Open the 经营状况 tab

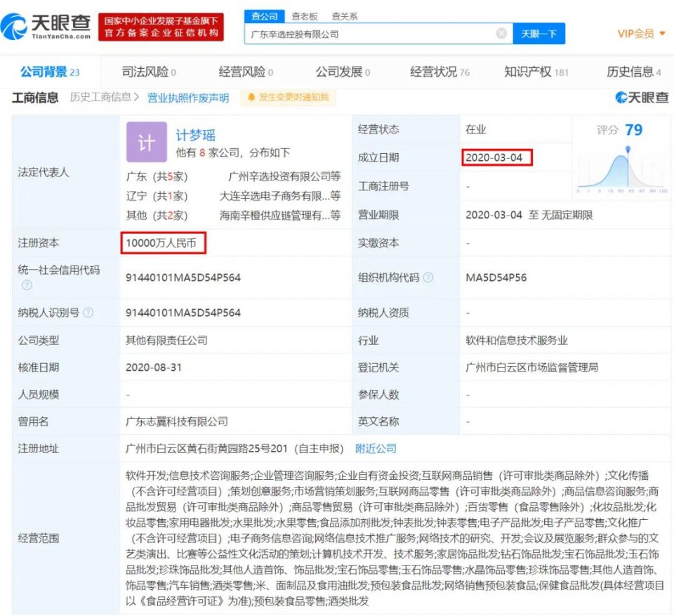pyautogui.click(x=440, y=72)
